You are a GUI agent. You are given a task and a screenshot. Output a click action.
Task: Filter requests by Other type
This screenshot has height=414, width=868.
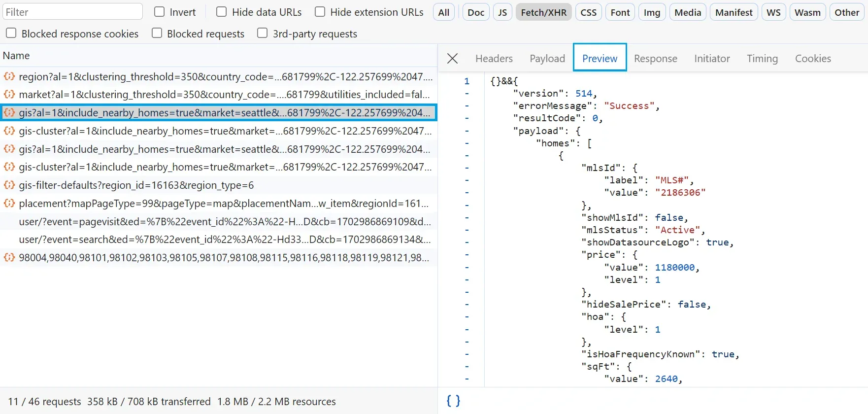point(847,12)
